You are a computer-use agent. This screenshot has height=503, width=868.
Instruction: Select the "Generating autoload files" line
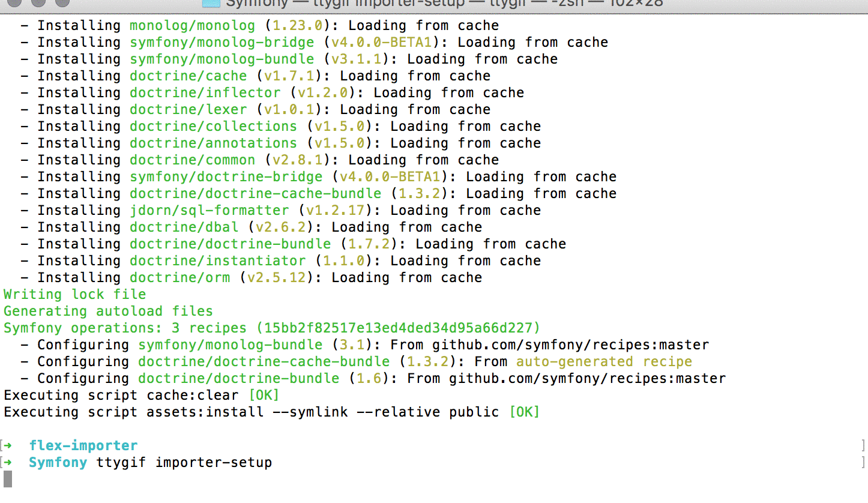coord(108,312)
